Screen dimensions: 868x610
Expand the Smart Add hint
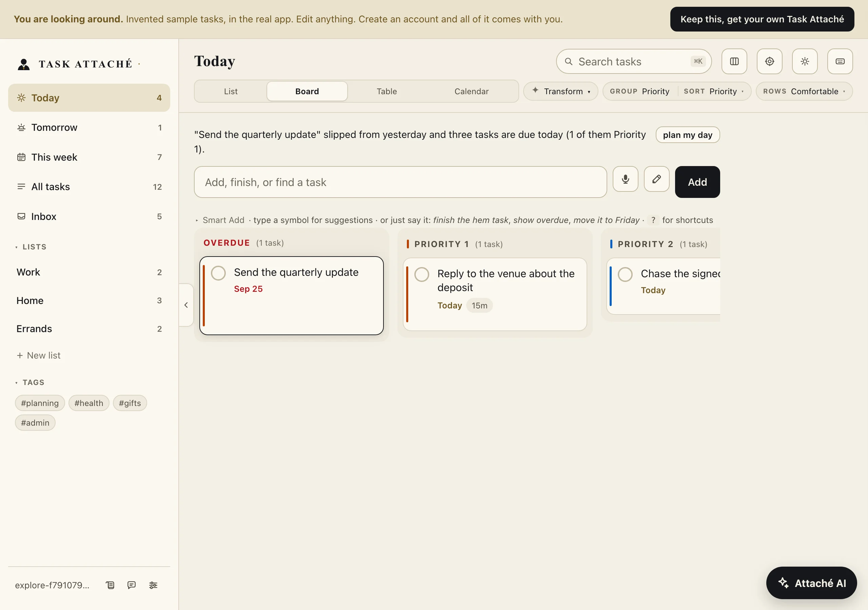[x=220, y=220]
